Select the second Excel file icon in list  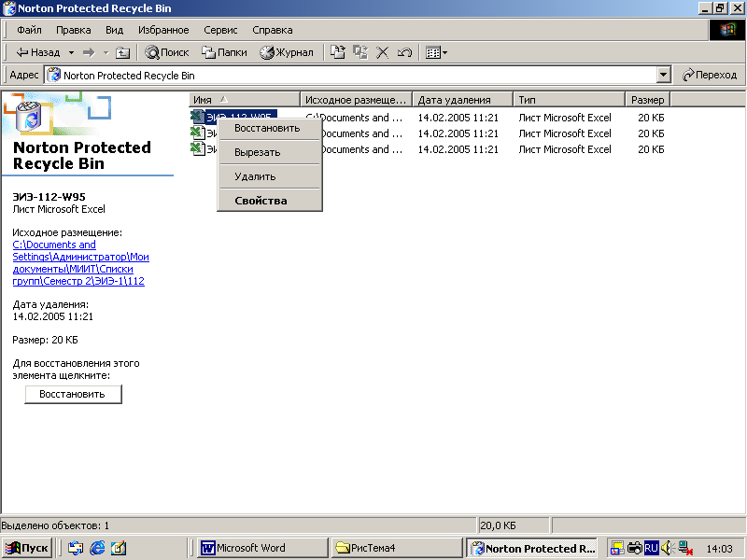pos(197,133)
